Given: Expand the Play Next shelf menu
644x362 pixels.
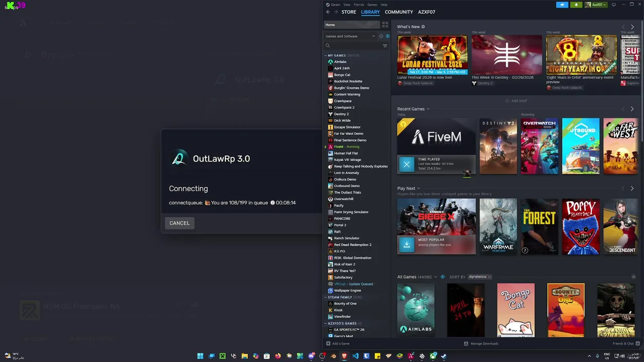Looking at the screenshot, I should coord(419,189).
